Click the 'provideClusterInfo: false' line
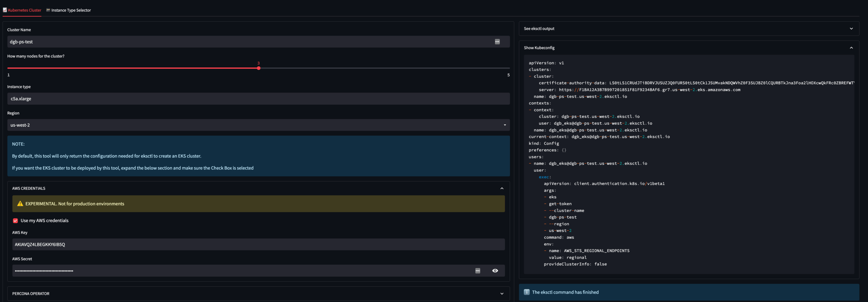This screenshot has width=868, height=302. [575, 264]
